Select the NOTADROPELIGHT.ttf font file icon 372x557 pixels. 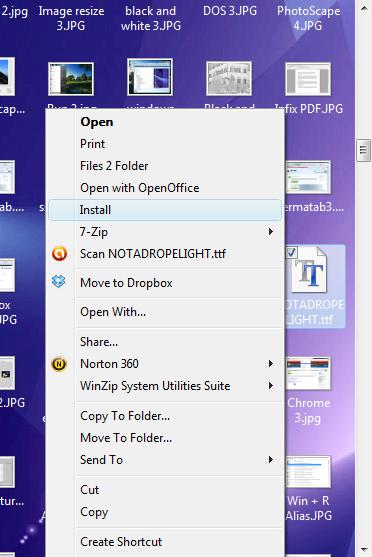point(309,271)
